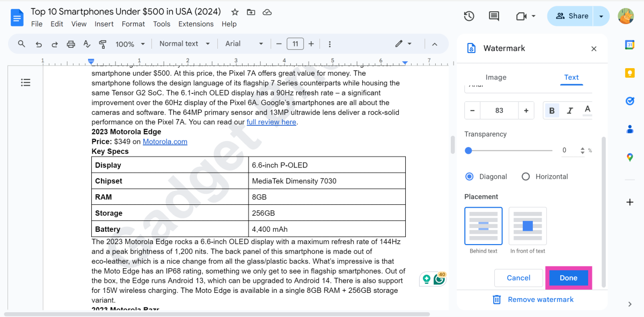Select the paint format tool
644x317 pixels.
pos(103,44)
